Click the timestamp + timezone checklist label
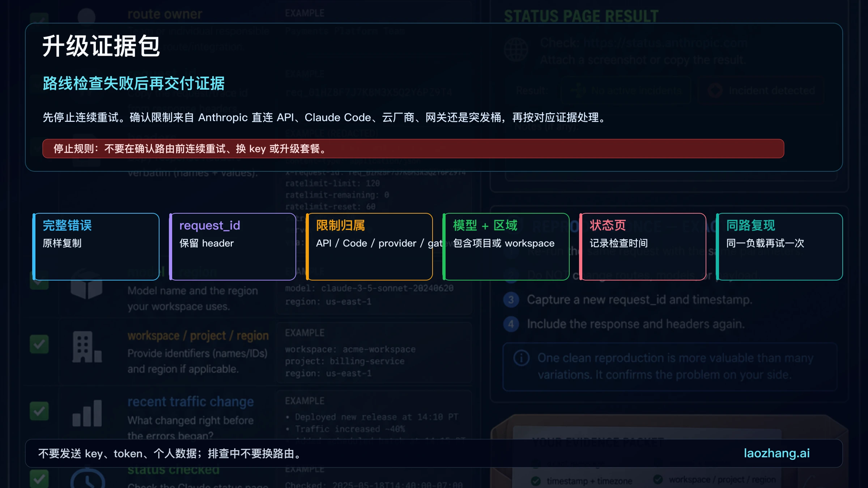 pos(590,481)
